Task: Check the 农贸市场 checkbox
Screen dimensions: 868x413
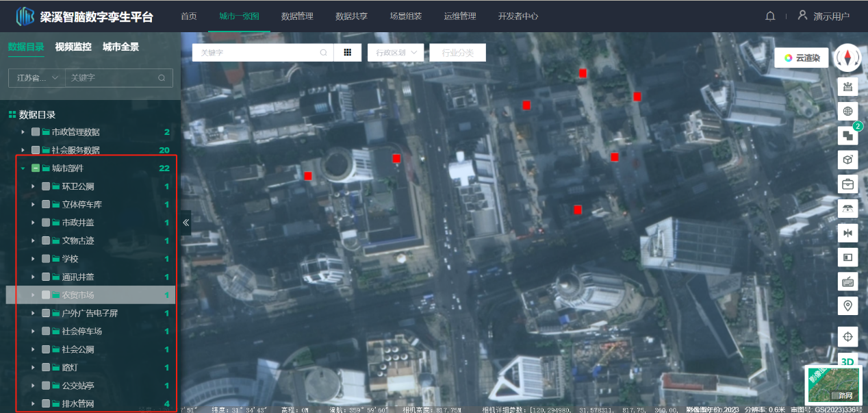Action: click(46, 295)
